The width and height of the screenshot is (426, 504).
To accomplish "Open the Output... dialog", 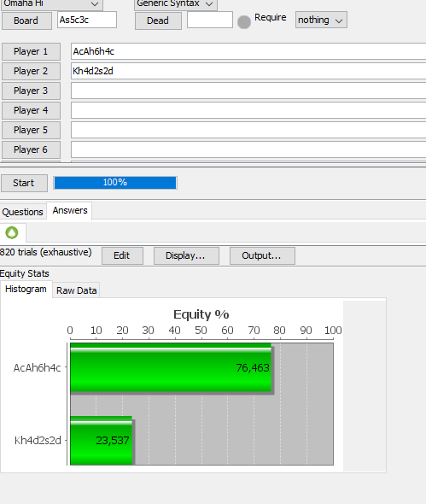I will (x=262, y=256).
